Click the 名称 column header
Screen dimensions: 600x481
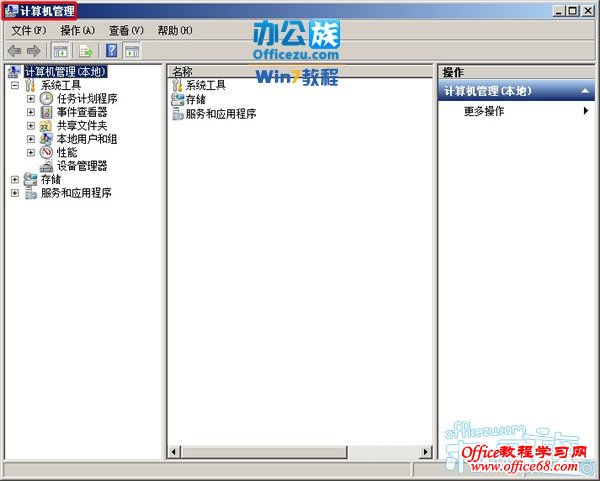[300, 72]
